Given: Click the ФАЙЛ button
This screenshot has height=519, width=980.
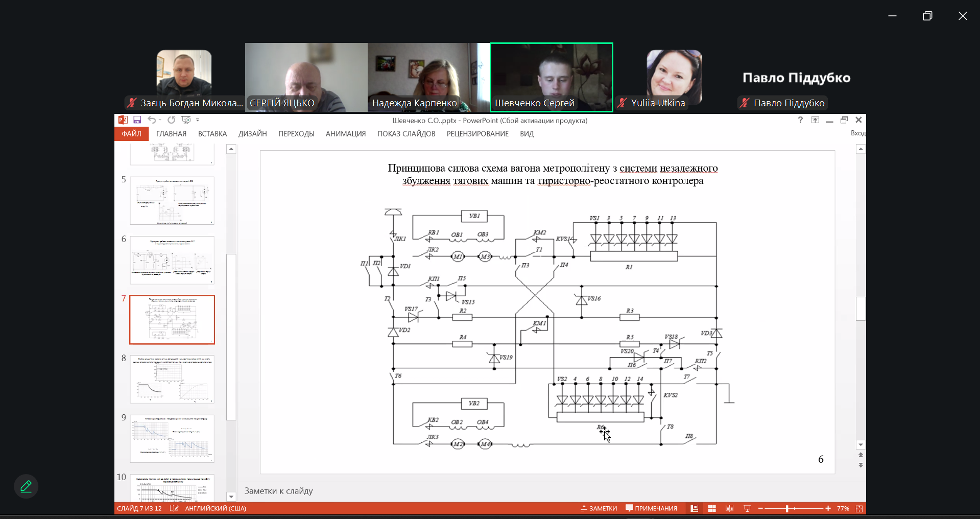Looking at the screenshot, I should point(131,134).
